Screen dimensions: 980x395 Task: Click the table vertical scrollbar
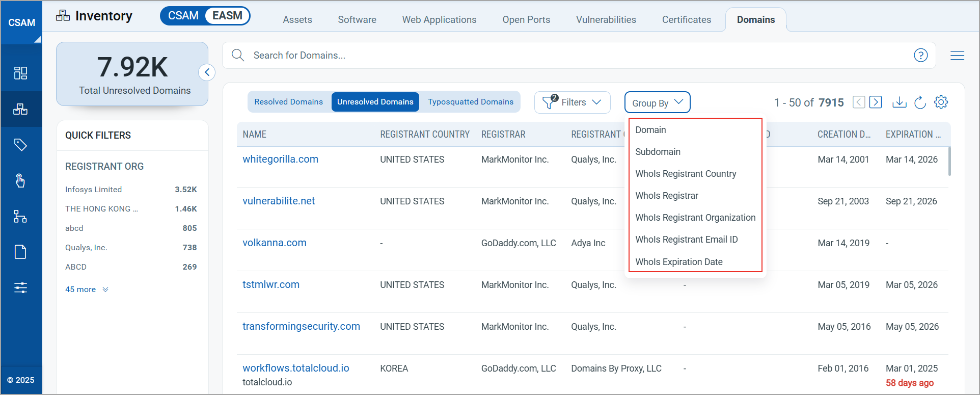(949, 161)
